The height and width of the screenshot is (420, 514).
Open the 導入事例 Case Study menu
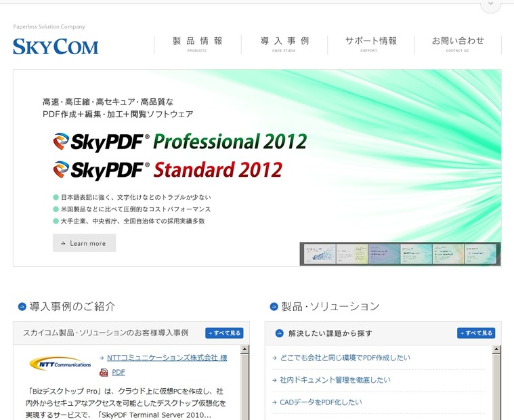click(x=284, y=45)
